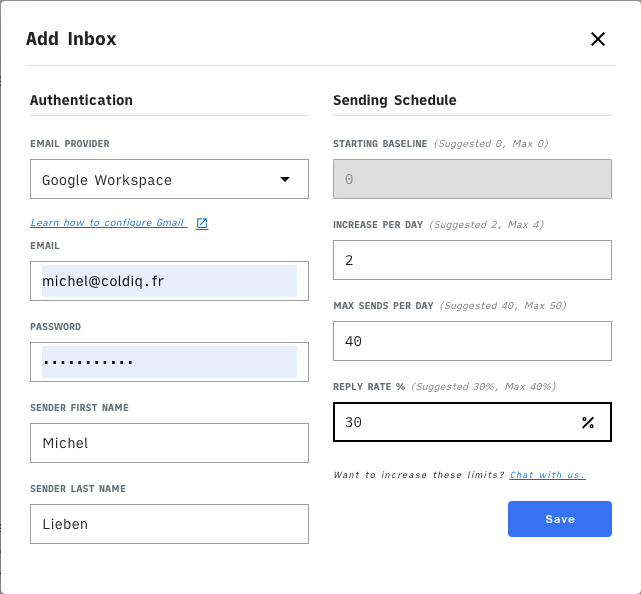Open the external link icon beside Gmail guide
The height and width of the screenshot is (594, 641).
coord(202,223)
